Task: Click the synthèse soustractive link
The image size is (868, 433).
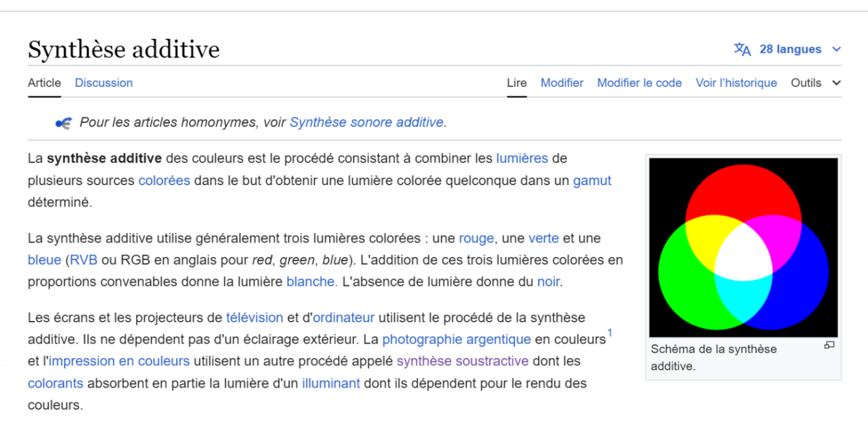Action: 463,361
